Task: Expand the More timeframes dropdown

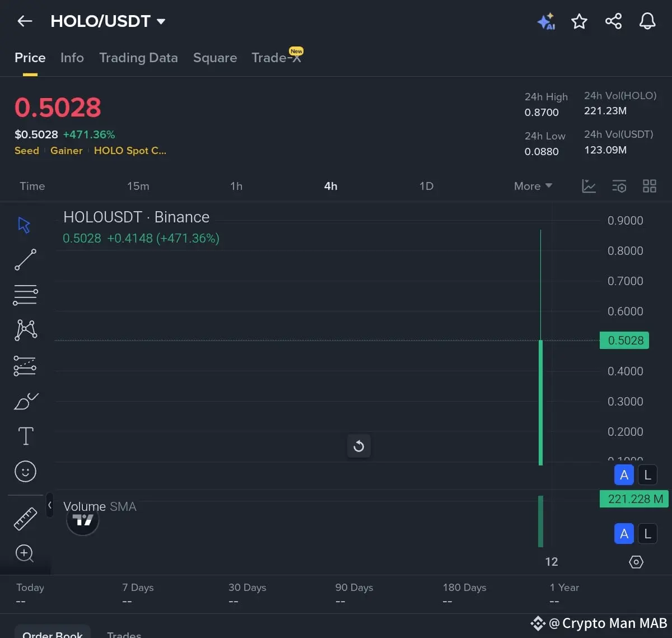Action: pyautogui.click(x=533, y=186)
